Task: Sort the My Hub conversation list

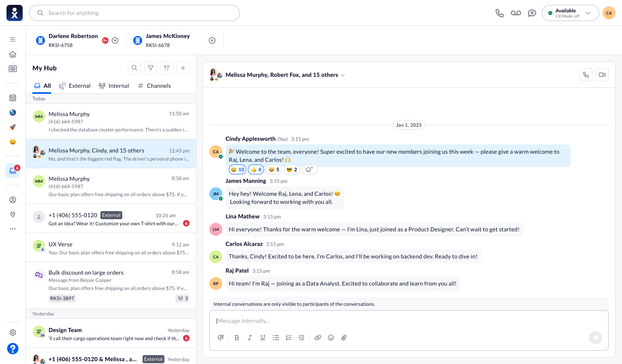Action: 167,68
